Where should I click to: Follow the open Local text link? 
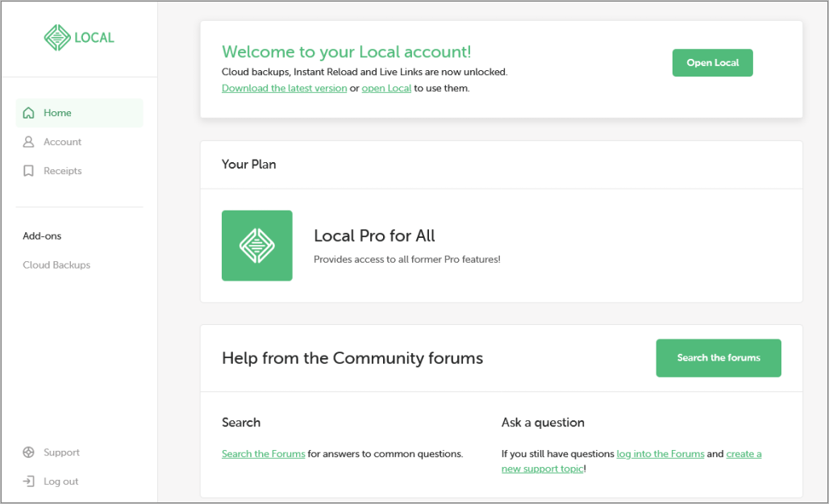(386, 89)
